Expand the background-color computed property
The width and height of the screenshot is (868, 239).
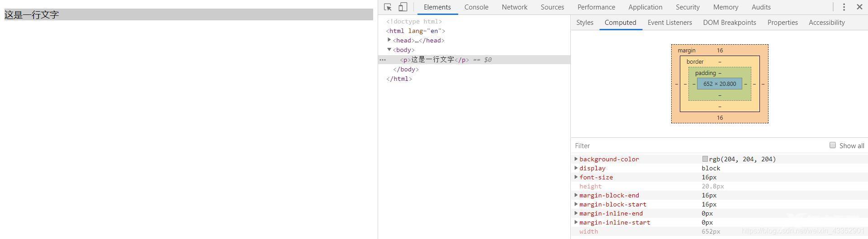(x=576, y=159)
